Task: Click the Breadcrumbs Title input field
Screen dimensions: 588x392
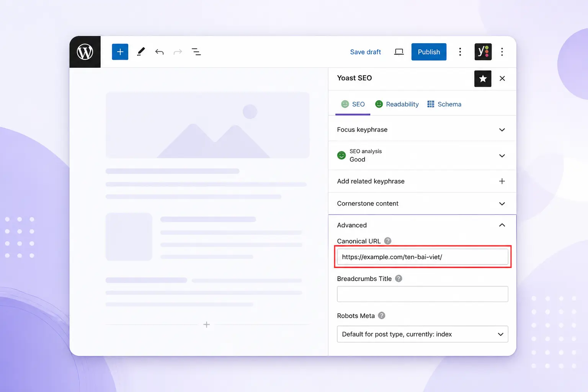Action: [x=422, y=294]
